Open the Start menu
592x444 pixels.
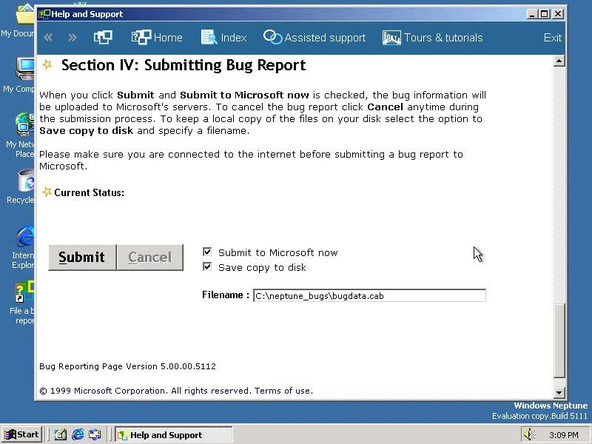coord(21,435)
